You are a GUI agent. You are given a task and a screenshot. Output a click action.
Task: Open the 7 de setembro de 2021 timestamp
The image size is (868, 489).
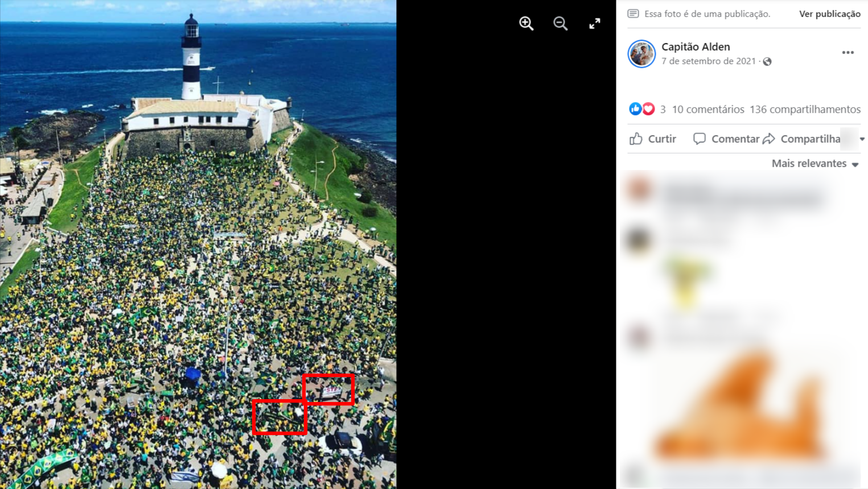pos(709,61)
